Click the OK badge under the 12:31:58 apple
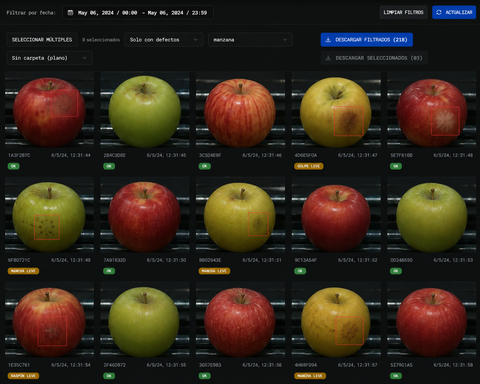 [396, 376]
